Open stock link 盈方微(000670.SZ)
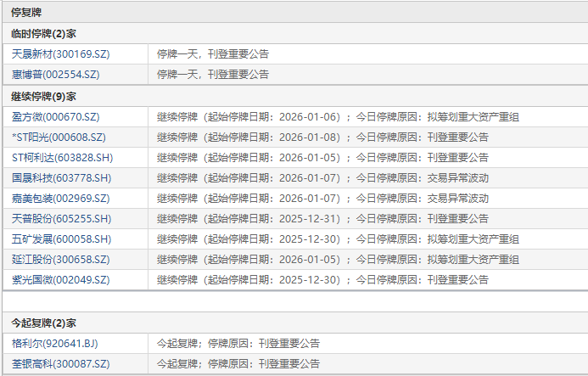 click(x=55, y=117)
